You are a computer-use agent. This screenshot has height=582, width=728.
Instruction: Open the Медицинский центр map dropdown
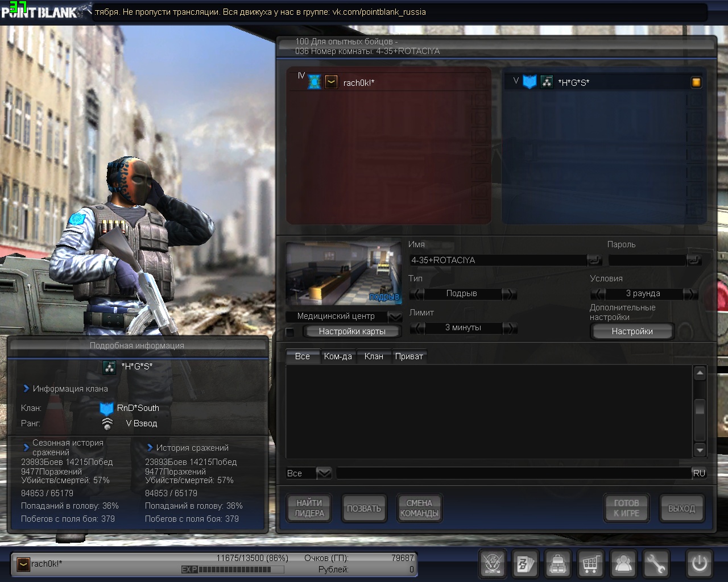click(395, 317)
